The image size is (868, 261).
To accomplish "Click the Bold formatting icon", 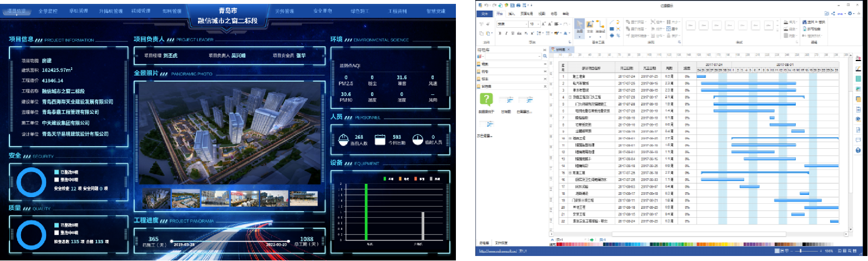I will [499, 33].
